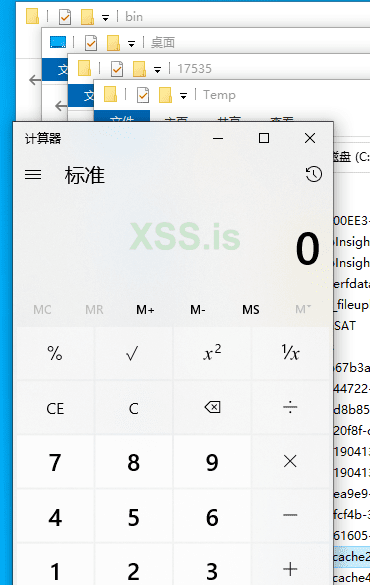Select the item beginning 20f8f in Temp list
This screenshot has height=585, width=370.
pyautogui.click(x=351, y=431)
